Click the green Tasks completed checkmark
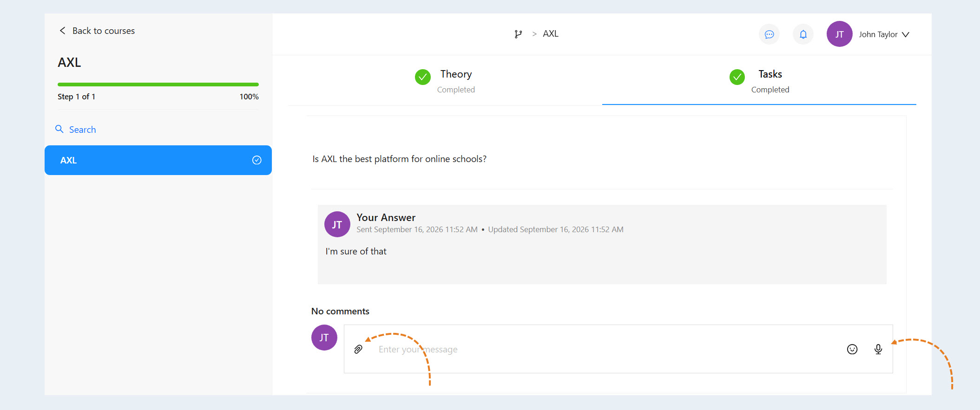980x410 pixels. coord(737,77)
